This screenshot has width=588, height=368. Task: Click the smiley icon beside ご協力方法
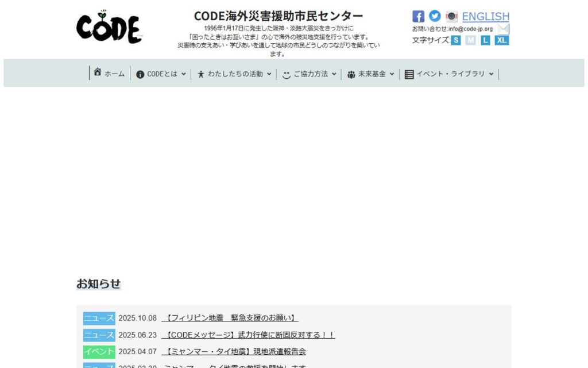287,74
